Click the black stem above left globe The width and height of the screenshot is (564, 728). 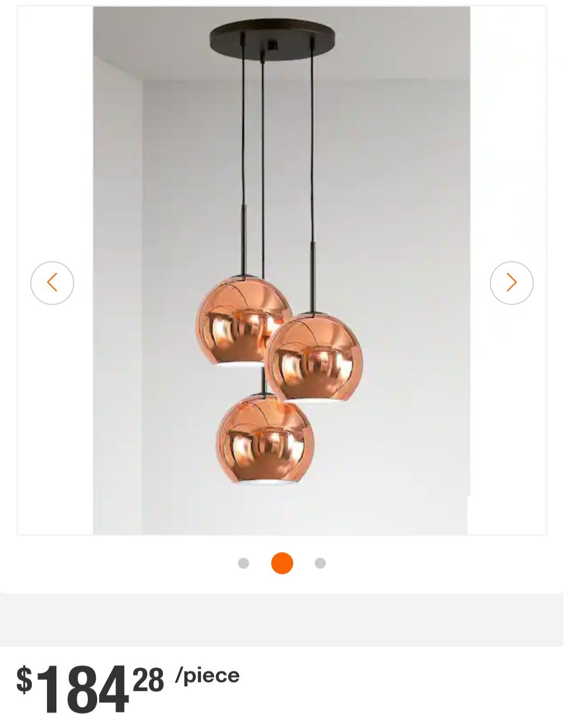pyautogui.click(x=243, y=239)
